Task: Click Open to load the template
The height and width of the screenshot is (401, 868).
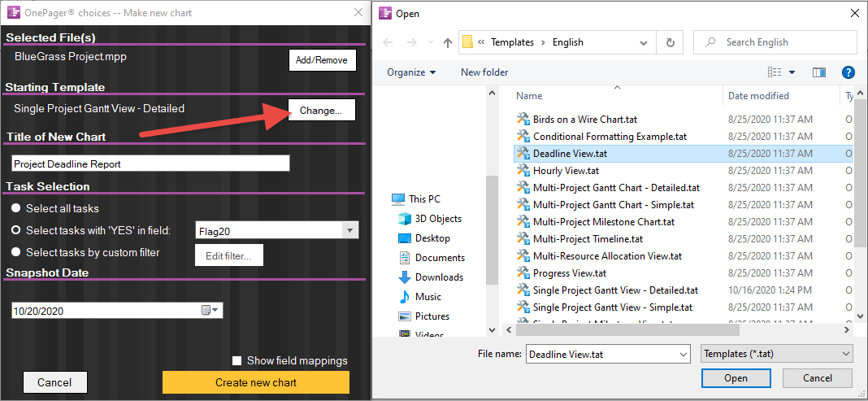Action: (x=736, y=378)
